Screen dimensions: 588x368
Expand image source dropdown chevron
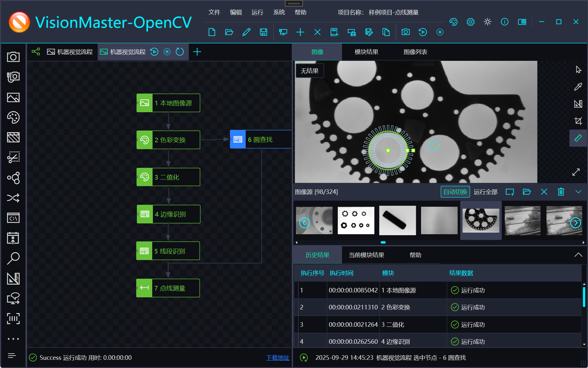[x=578, y=192]
